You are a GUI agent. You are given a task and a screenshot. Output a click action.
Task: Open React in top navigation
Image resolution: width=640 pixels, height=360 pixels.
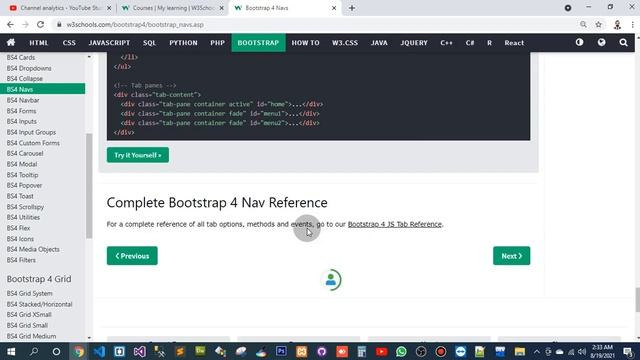(x=514, y=42)
